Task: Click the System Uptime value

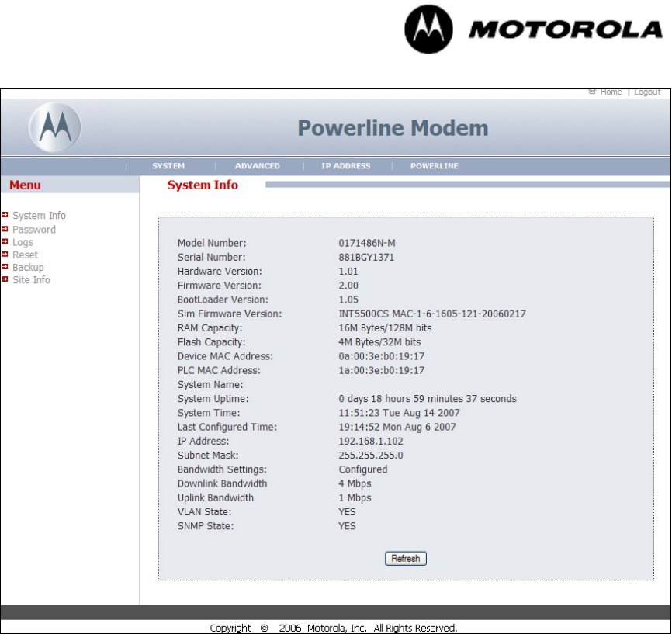Action: point(428,399)
